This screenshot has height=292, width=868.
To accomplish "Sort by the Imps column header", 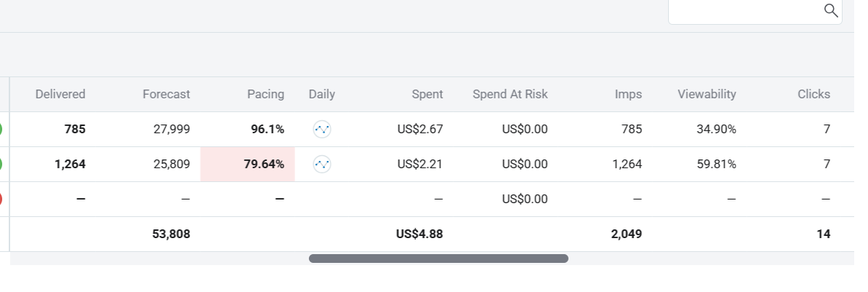I will click(629, 94).
